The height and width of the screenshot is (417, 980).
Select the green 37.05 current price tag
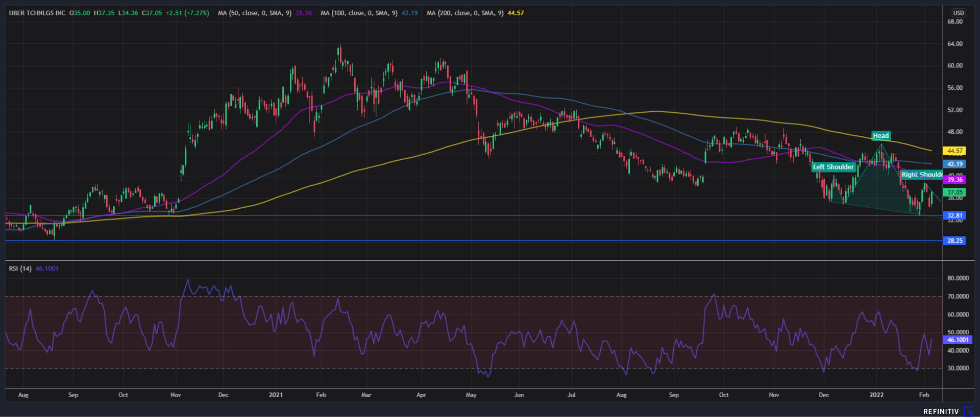[x=954, y=192]
